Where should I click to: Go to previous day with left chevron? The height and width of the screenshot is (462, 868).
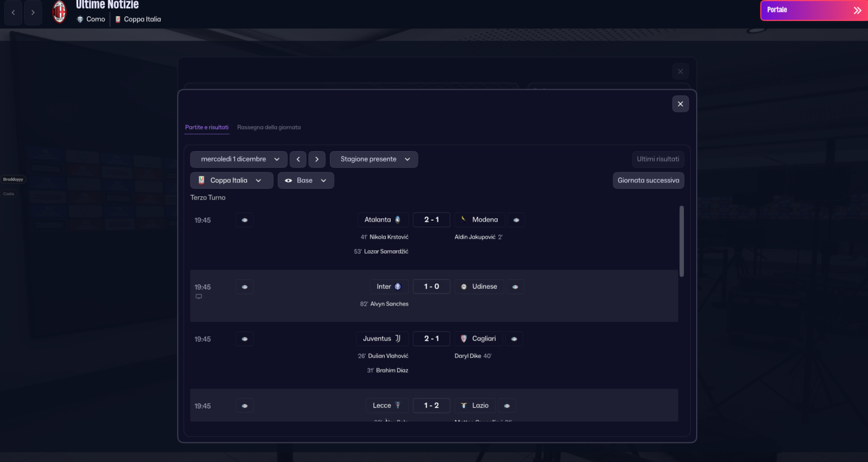pos(298,159)
